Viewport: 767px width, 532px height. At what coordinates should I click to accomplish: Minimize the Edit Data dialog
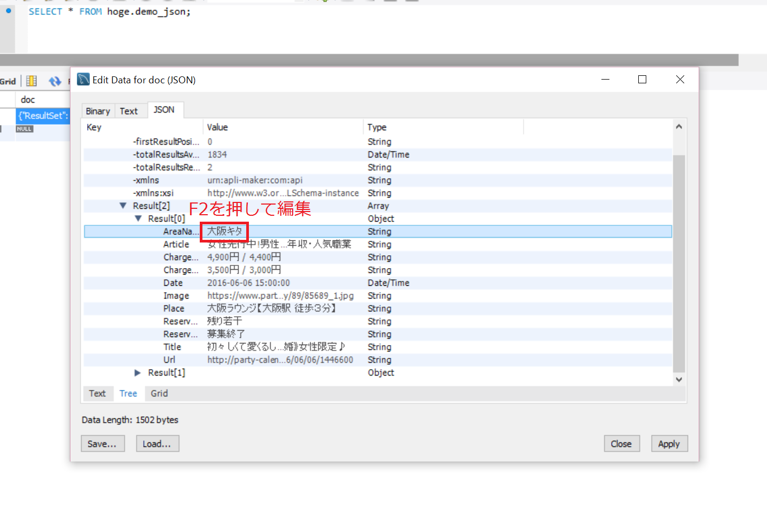point(605,80)
